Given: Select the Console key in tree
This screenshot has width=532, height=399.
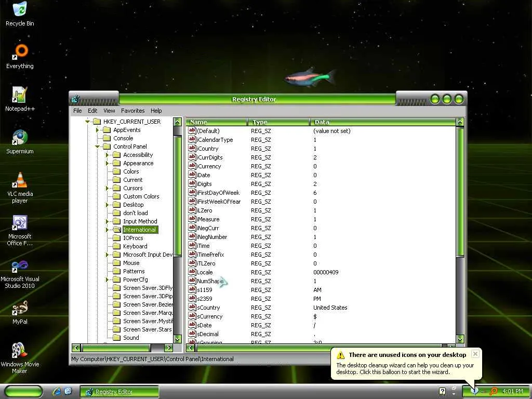Looking at the screenshot, I should point(123,138).
